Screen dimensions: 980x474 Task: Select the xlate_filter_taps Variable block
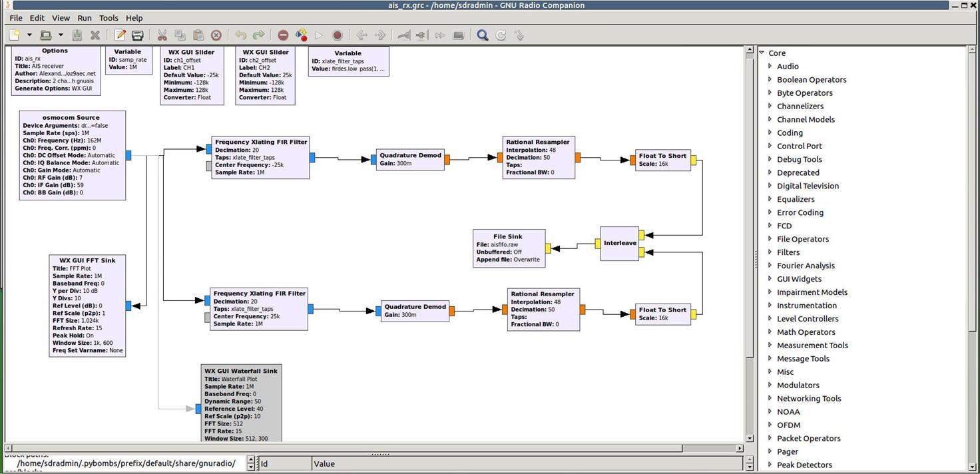[x=348, y=61]
